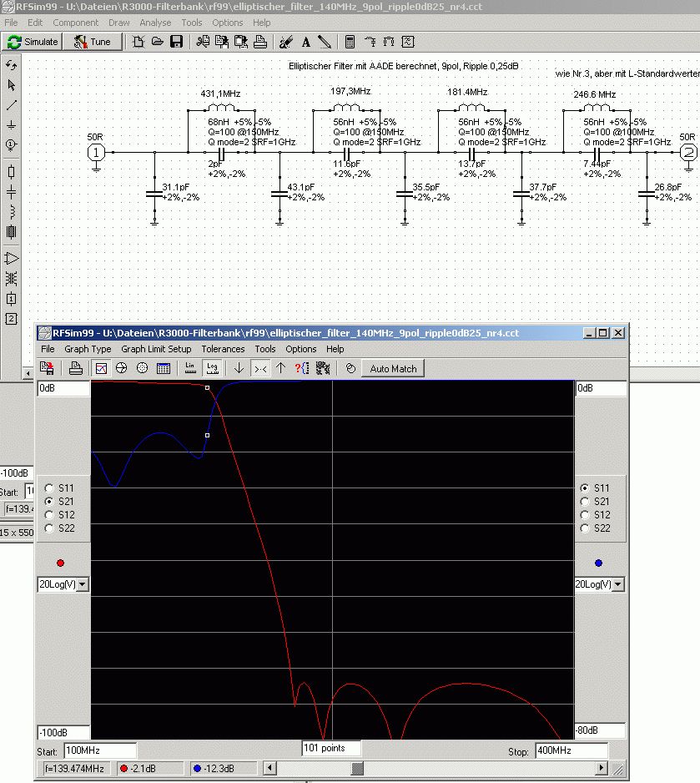Open the calculator tool icon
700x783 pixels.
(x=350, y=42)
